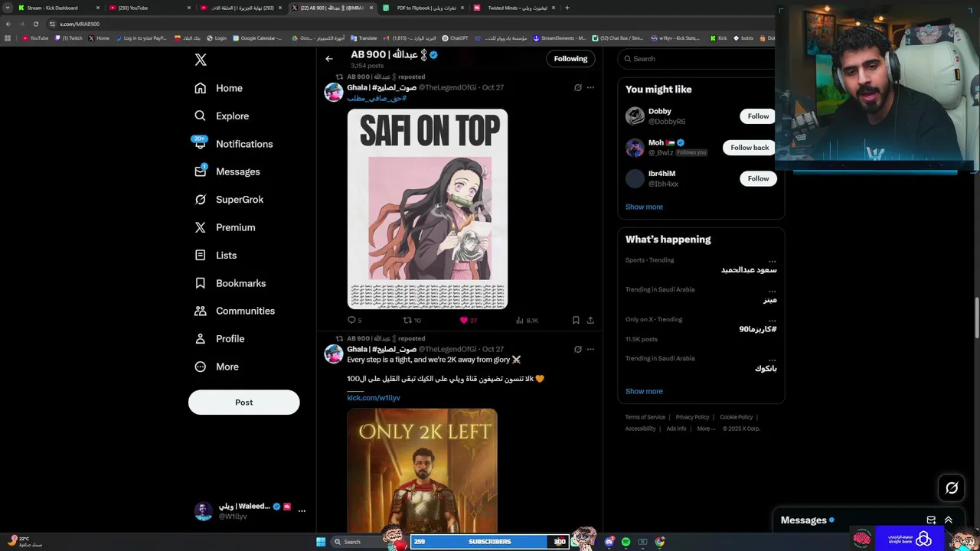Switch to the Twisted Minds tab
Screen dimensions: 980x551
(x=513, y=8)
